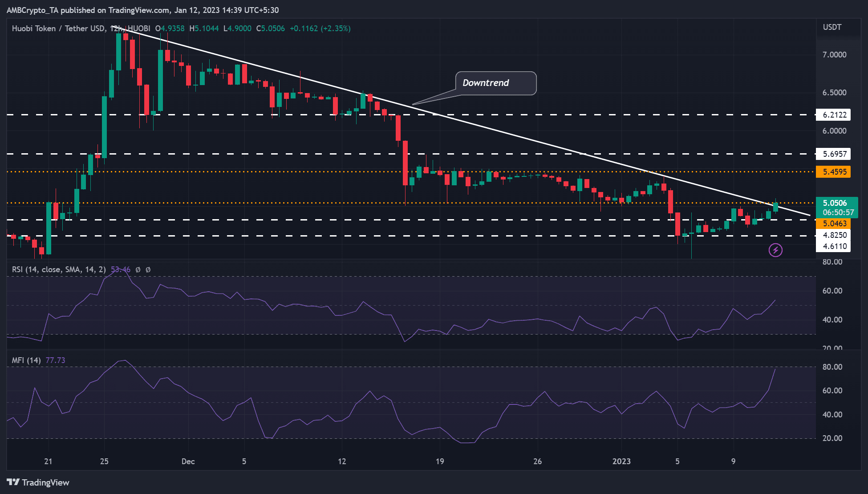Click the HUOBI exchange label
The height and width of the screenshot is (494, 868).
tap(139, 29)
